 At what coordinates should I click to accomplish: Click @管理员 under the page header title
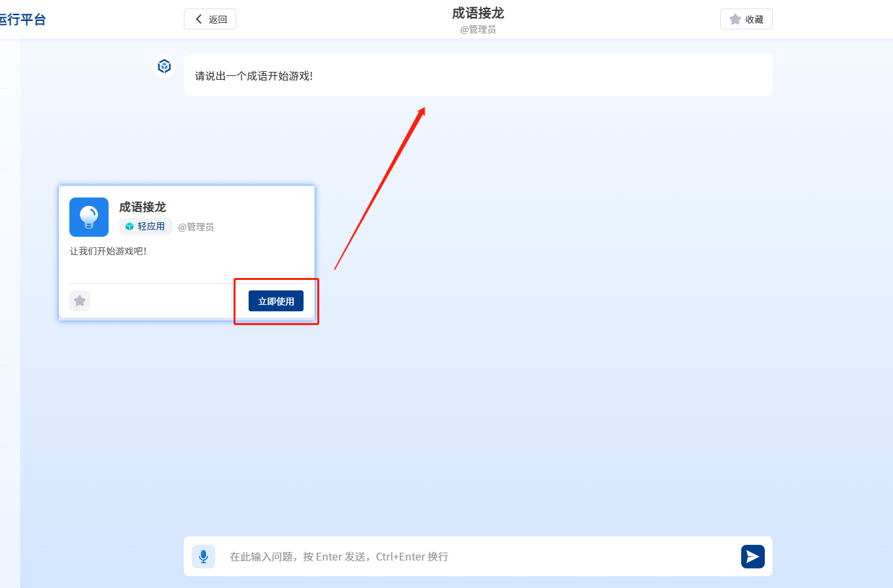point(478,29)
